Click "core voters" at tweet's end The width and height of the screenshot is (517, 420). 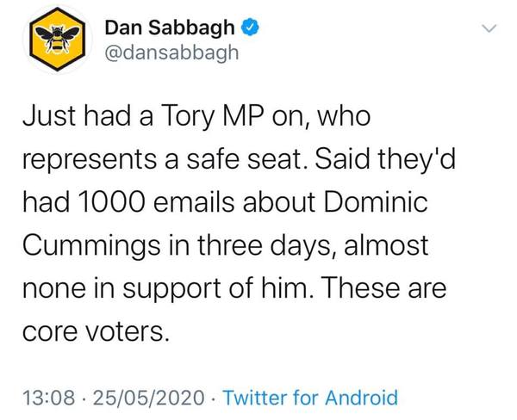click(x=93, y=330)
